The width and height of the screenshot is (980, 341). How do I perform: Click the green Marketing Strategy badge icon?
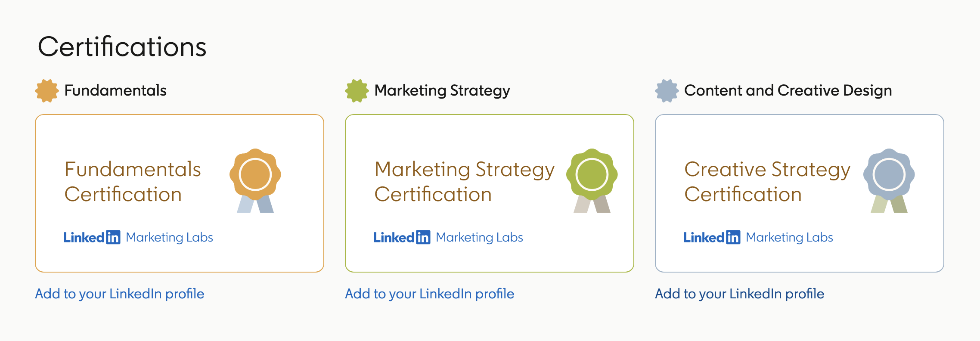[x=357, y=91]
